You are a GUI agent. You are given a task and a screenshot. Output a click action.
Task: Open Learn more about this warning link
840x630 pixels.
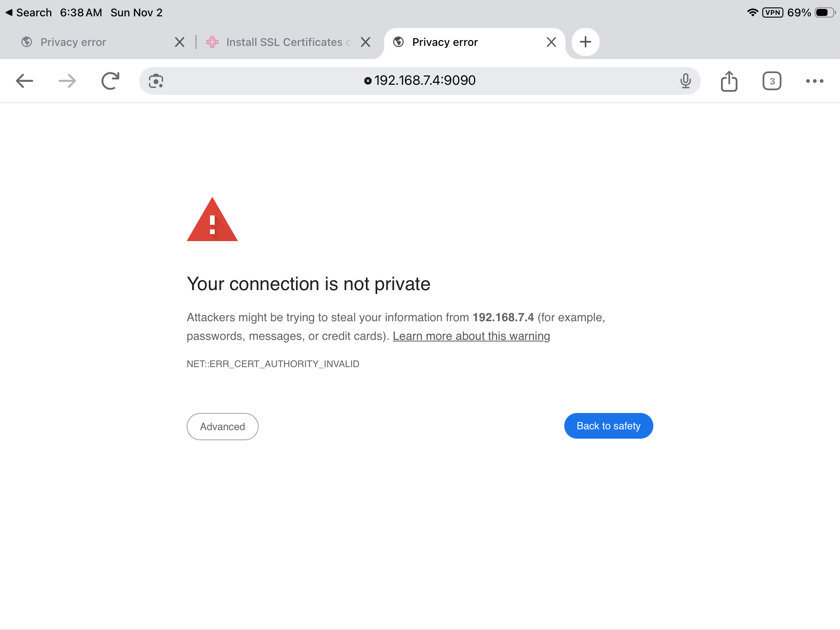click(471, 336)
